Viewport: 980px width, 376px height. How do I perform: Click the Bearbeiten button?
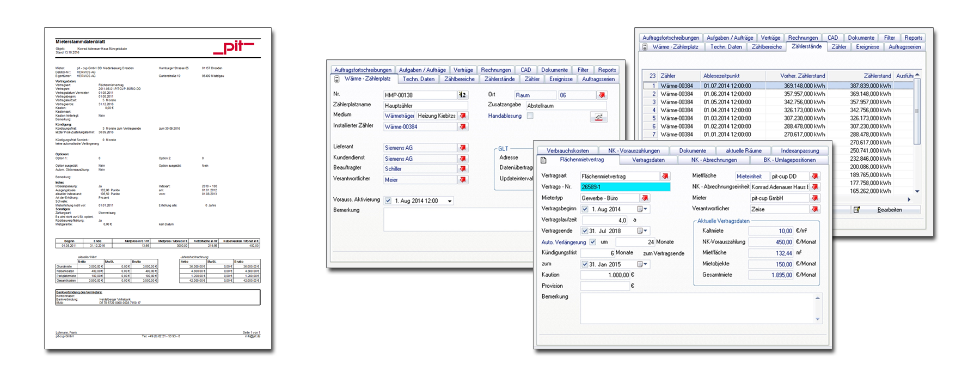[x=885, y=210]
